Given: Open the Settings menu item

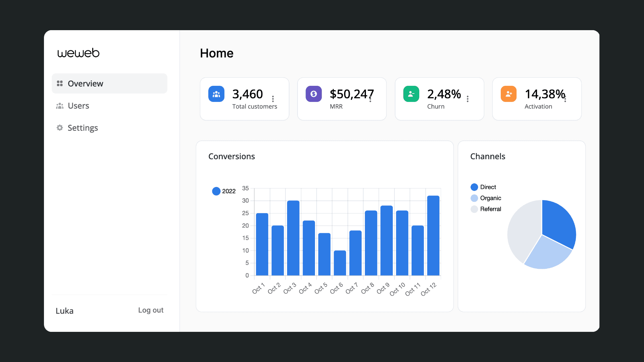Looking at the screenshot, I should pos(83,128).
